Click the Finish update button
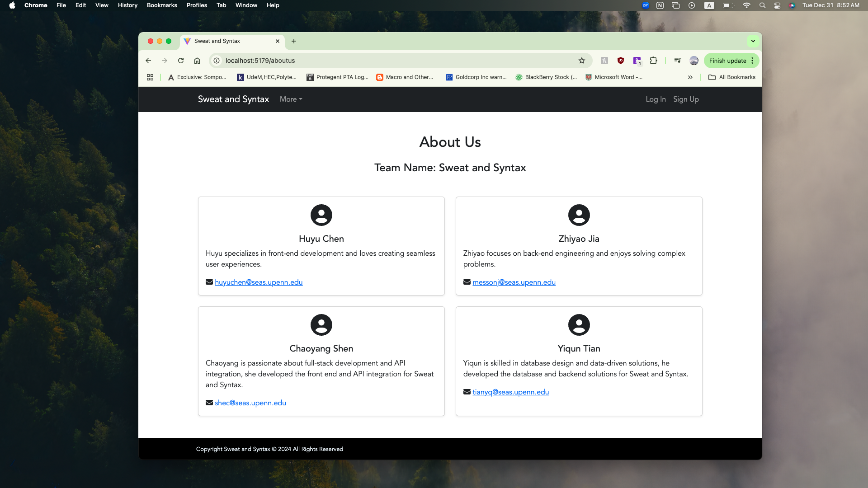 click(727, 61)
